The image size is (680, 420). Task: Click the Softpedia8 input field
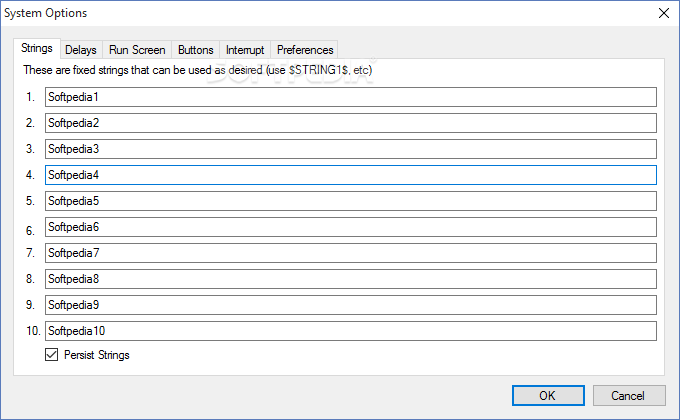point(351,279)
